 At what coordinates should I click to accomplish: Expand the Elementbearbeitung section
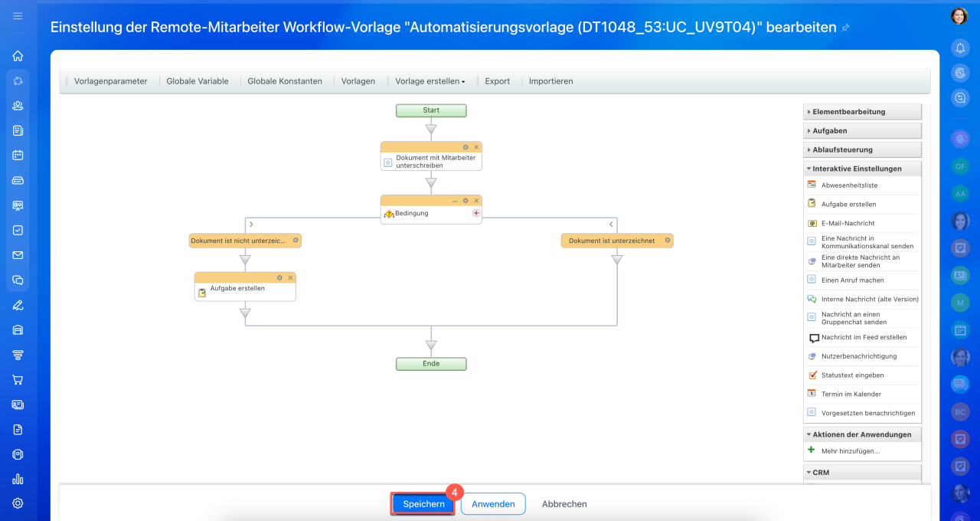pos(862,112)
